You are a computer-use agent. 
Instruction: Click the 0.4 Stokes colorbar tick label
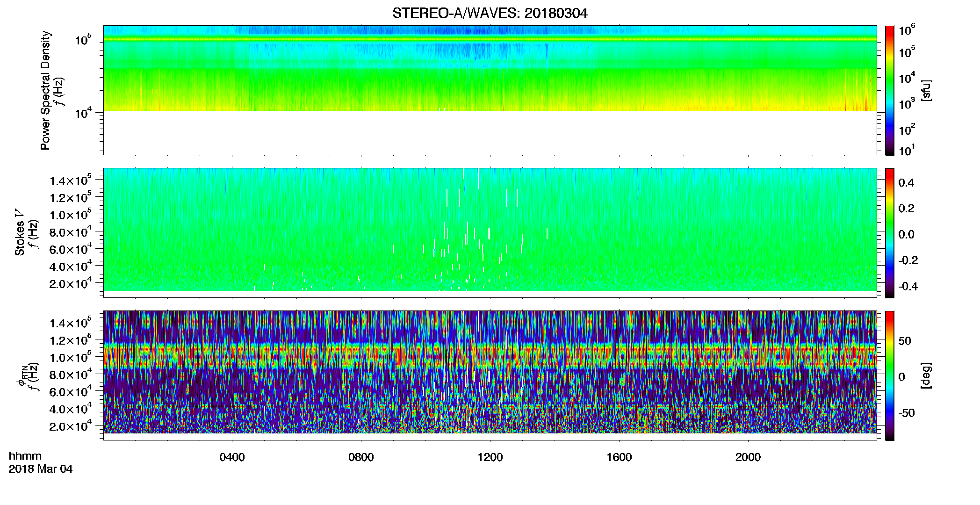pyautogui.click(x=906, y=183)
